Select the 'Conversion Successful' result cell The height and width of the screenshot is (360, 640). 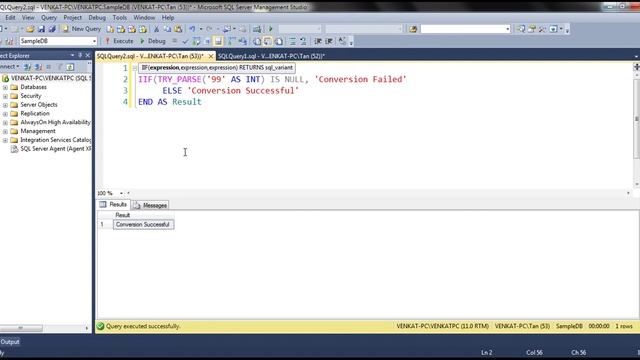pyautogui.click(x=143, y=224)
